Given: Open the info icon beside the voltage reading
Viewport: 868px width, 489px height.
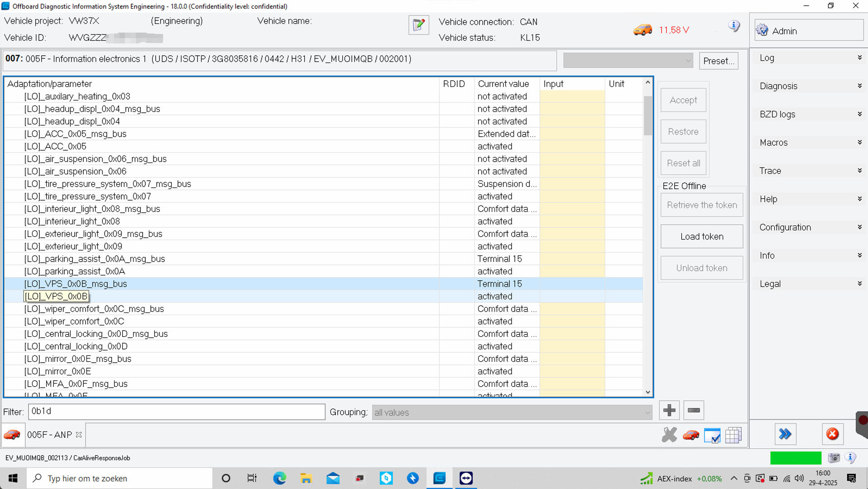Looking at the screenshot, I should click(x=734, y=26).
